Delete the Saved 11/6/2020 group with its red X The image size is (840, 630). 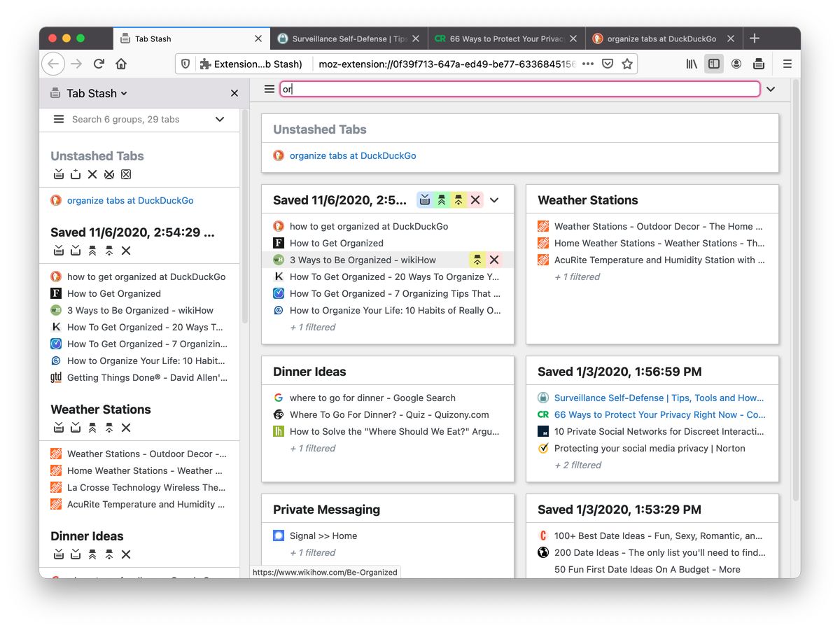[x=475, y=199]
